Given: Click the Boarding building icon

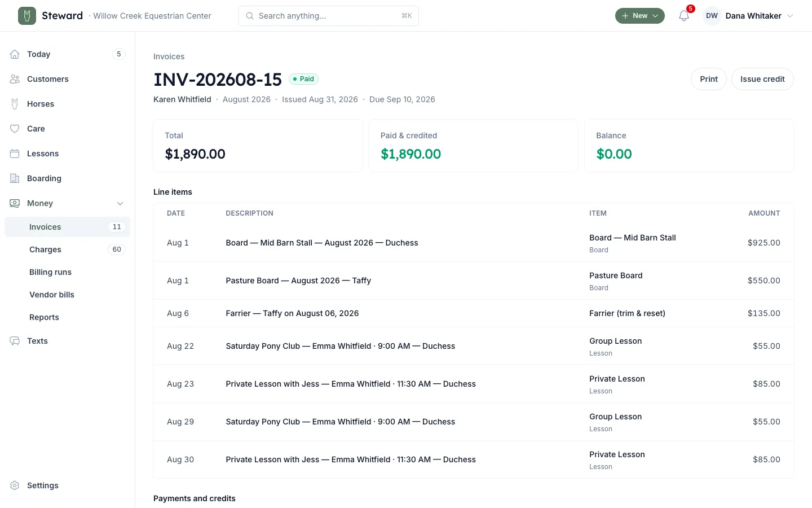Looking at the screenshot, I should point(15,178).
